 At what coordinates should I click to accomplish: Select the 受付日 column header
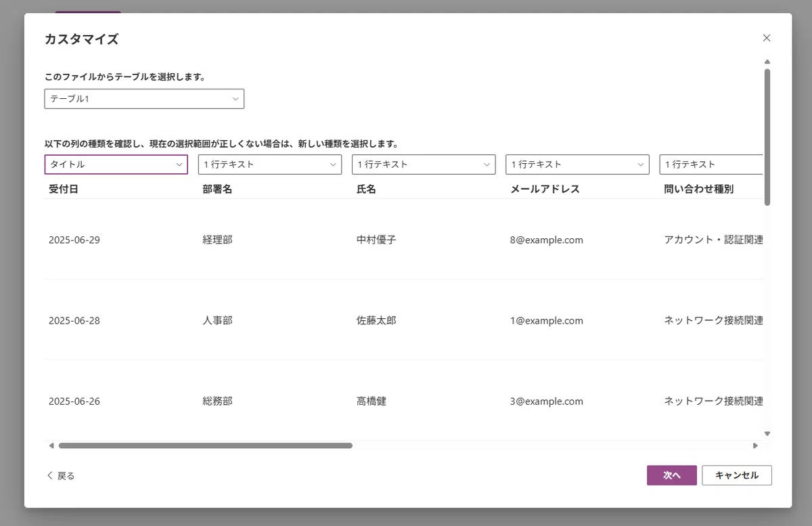point(64,189)
